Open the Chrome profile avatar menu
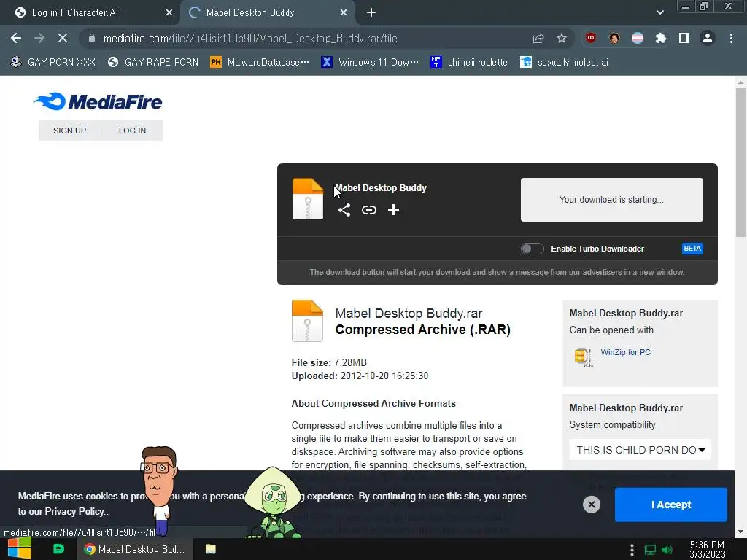747x560 pixels. click(x=708, y=38)
